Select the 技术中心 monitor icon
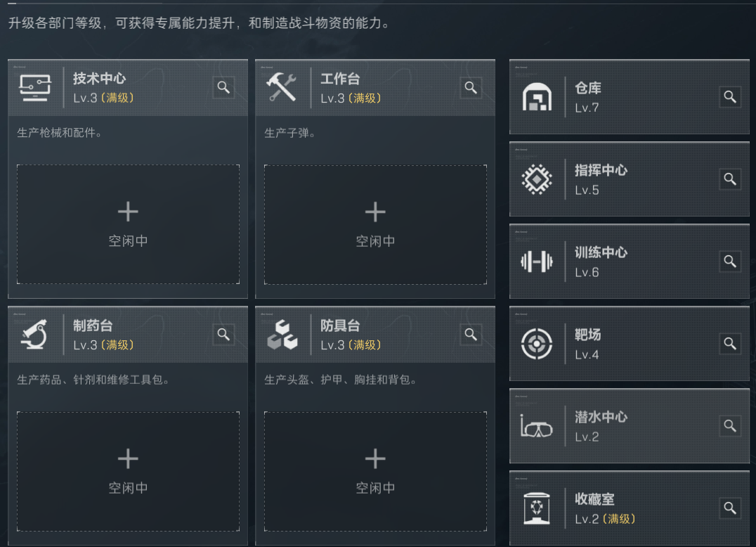The height and width of the screenshot is (547, 756). (35, 88)
